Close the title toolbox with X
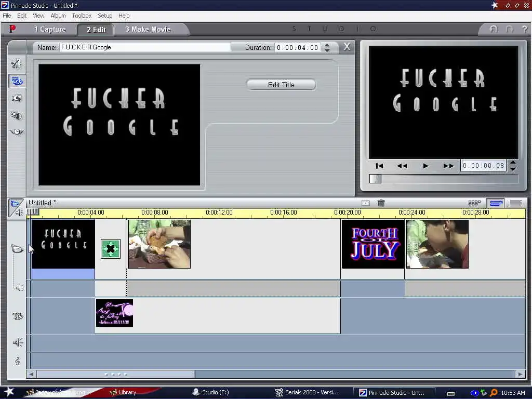532x399 pixels. coord(347,46)
